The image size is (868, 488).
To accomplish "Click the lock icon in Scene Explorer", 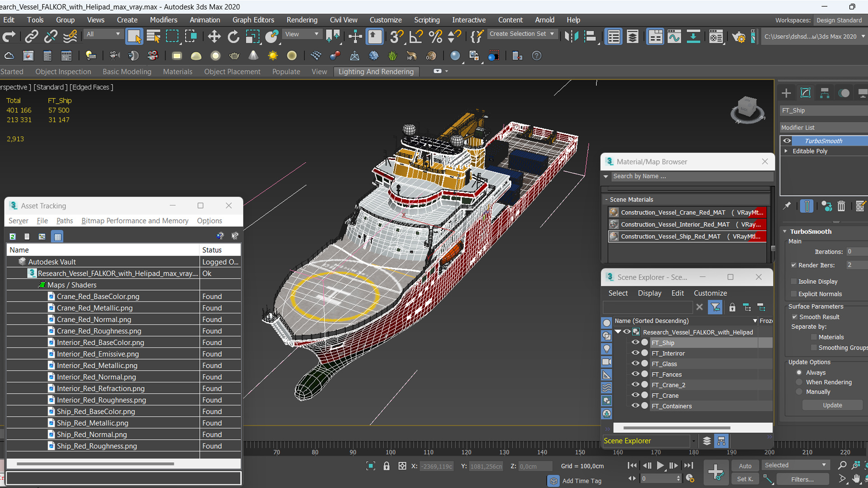I will (732, 308).
